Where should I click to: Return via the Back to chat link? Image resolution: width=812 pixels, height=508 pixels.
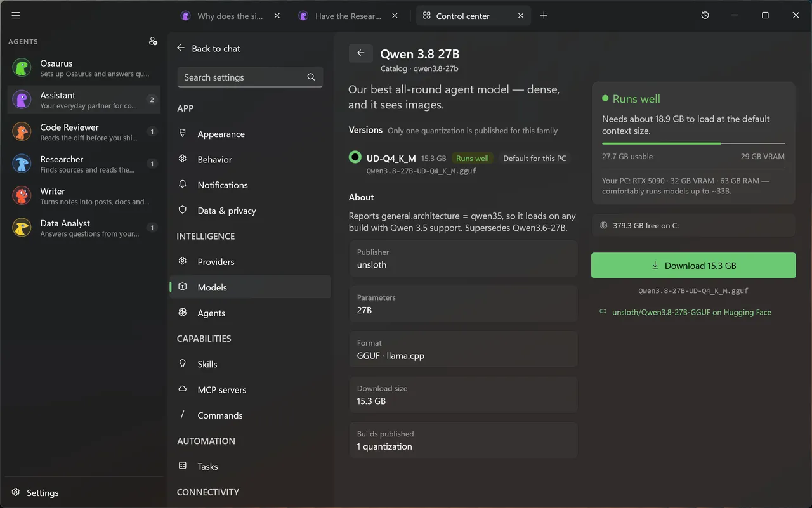(x=209, y=48)
